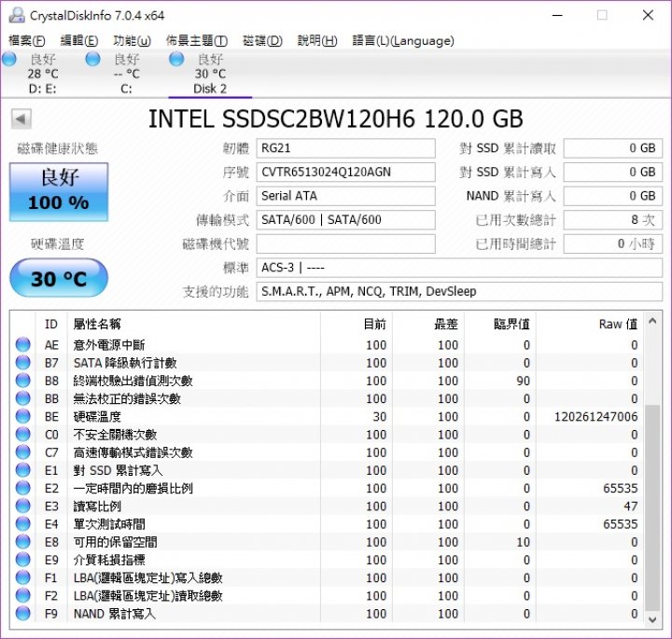Click status orb for attribute E8
The width and height of the screenshot is (672, 639).
22,542
